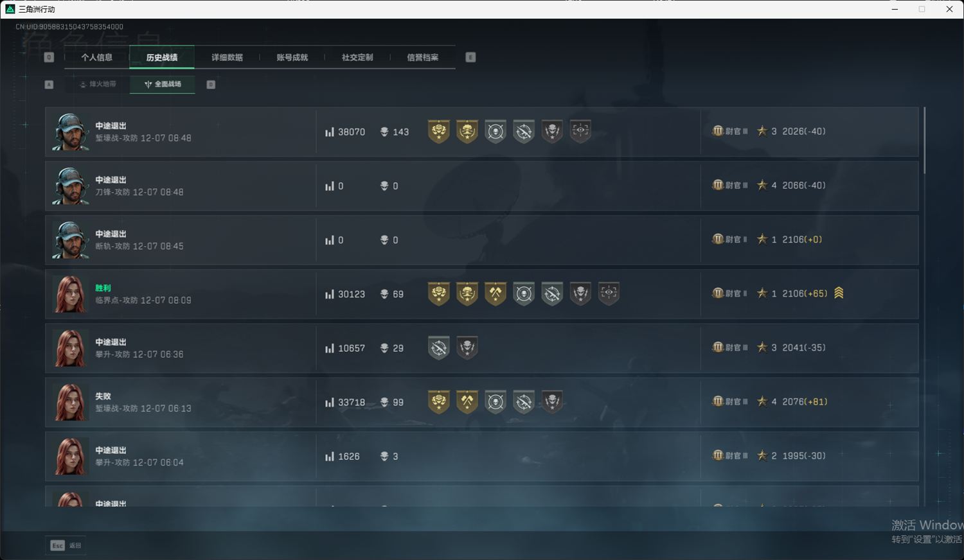This screenshot has width=964, height=560.
Task: Click the rifle-rotation badge in the 10657 score row
Action: click(439, 347)
